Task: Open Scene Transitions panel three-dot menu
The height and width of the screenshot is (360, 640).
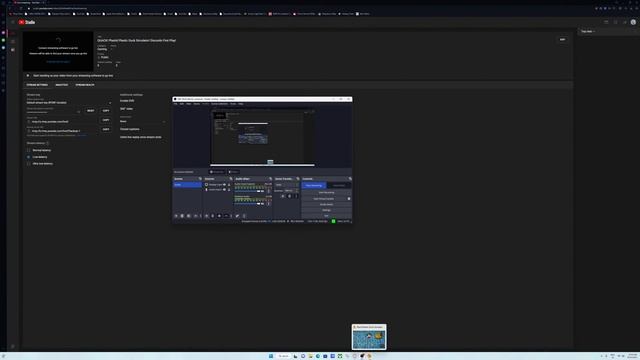Action: [x=296, y=196]
